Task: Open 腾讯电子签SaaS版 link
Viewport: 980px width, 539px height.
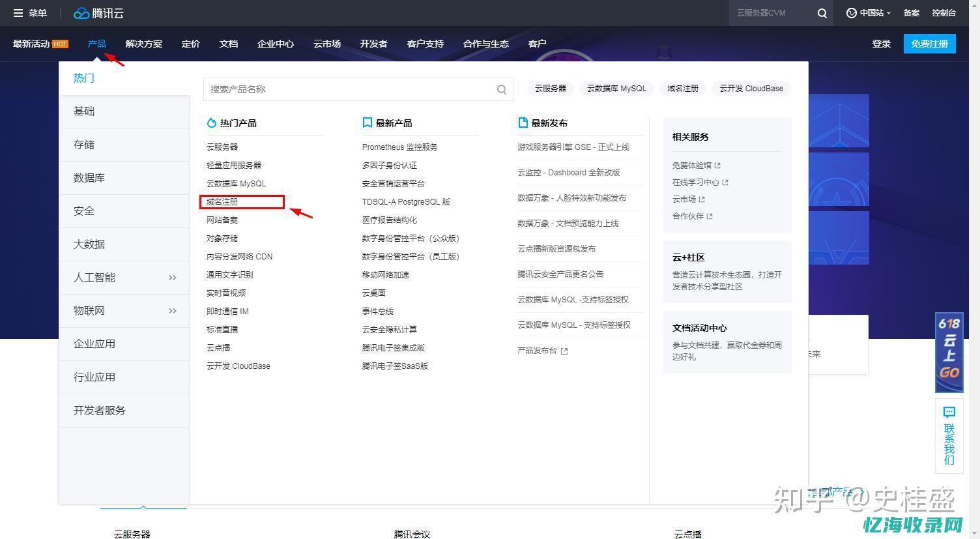Action: click(396, 366)
